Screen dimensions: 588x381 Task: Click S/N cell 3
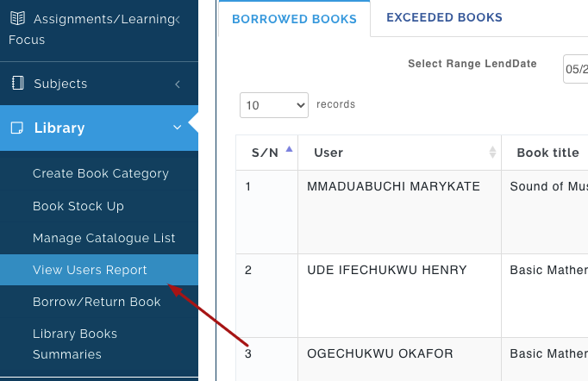[x=267, y=359]
